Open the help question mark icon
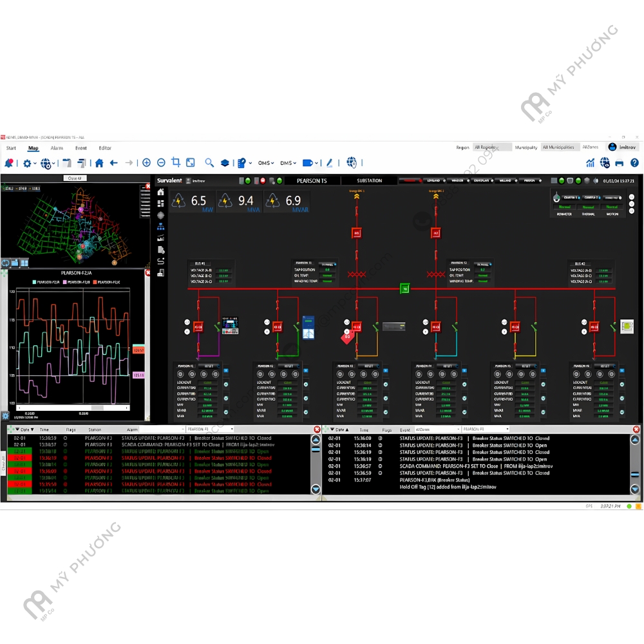The image size is (644, 644). click(633, 164)
